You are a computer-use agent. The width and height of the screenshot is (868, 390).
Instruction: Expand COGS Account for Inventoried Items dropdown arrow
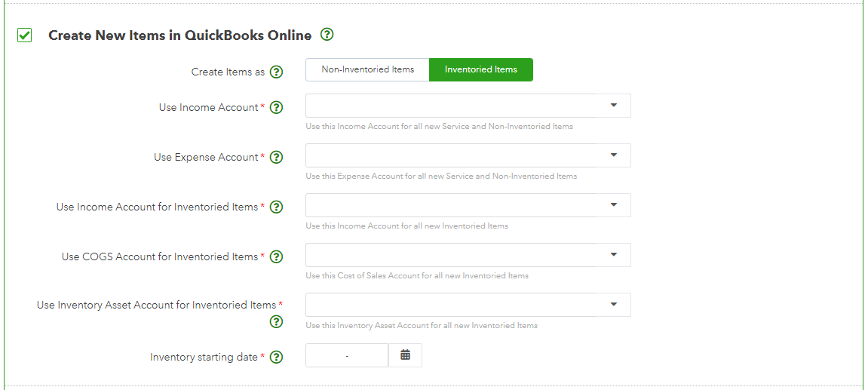coord(613,255)
